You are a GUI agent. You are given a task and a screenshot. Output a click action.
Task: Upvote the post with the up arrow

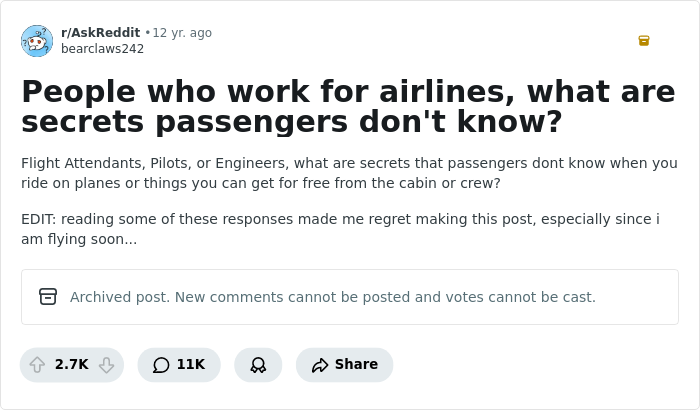point(37,365)
